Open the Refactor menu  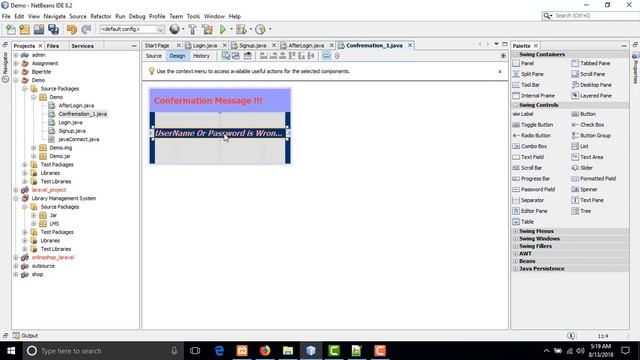point(101,16)
